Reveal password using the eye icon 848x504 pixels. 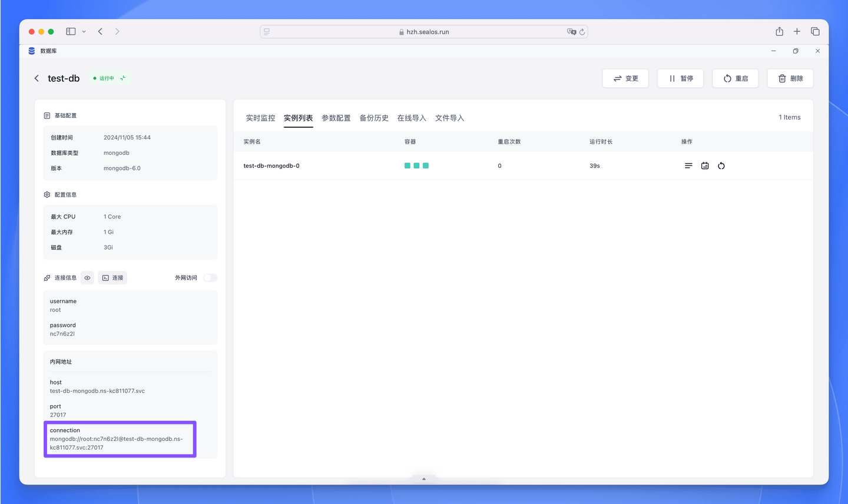87,277
